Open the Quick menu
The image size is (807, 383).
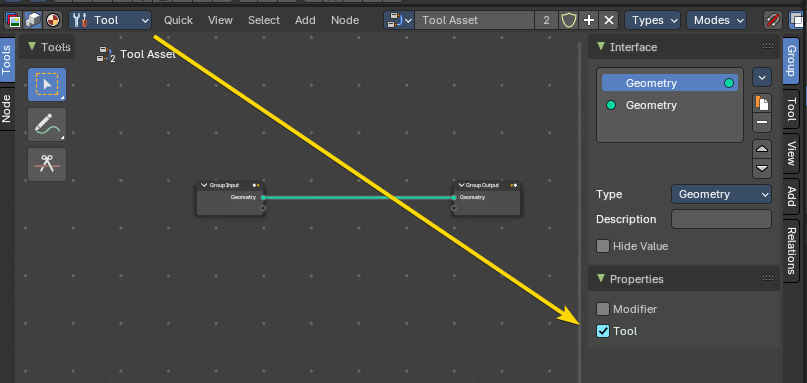(x=178, y=21)
